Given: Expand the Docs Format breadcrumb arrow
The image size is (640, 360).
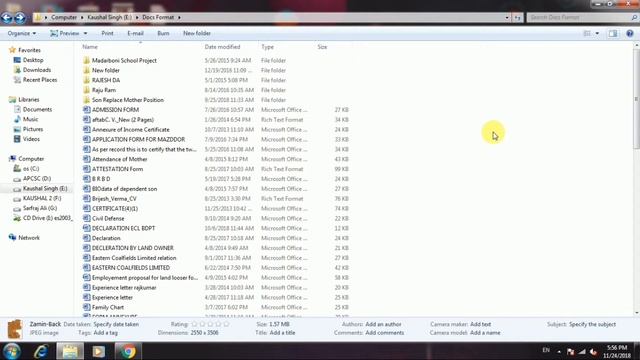Looking at the screenshot, I should 179,18.
